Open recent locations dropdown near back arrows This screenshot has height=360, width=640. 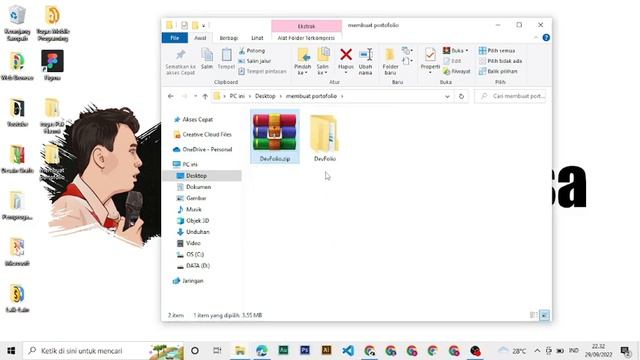(x=196, y=96)
